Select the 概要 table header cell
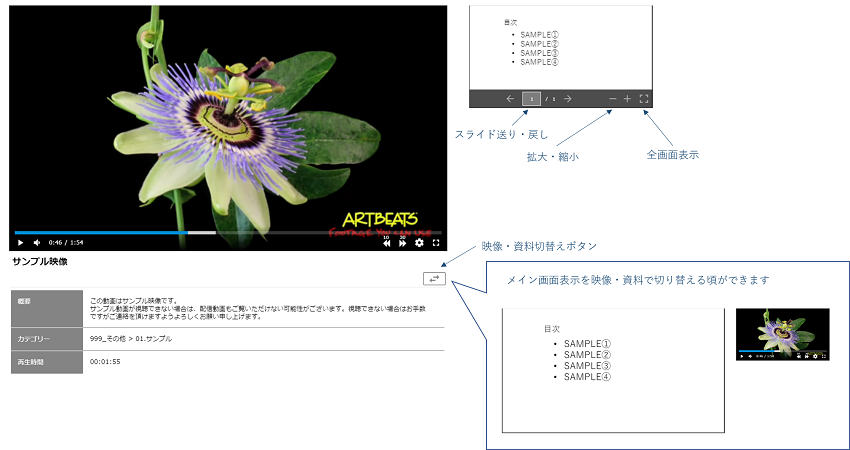The height and width of the screenshot is (450, 850). [x=47, y=308]
